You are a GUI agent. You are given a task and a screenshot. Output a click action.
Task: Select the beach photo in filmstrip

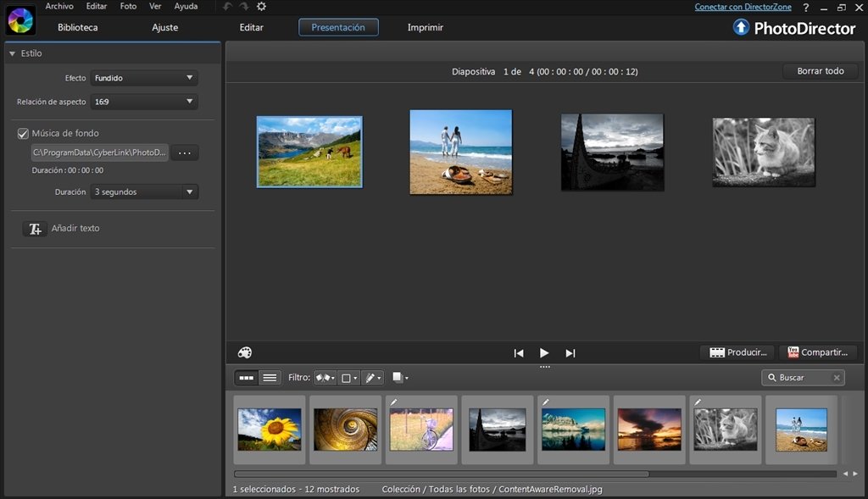click(802, 430)
